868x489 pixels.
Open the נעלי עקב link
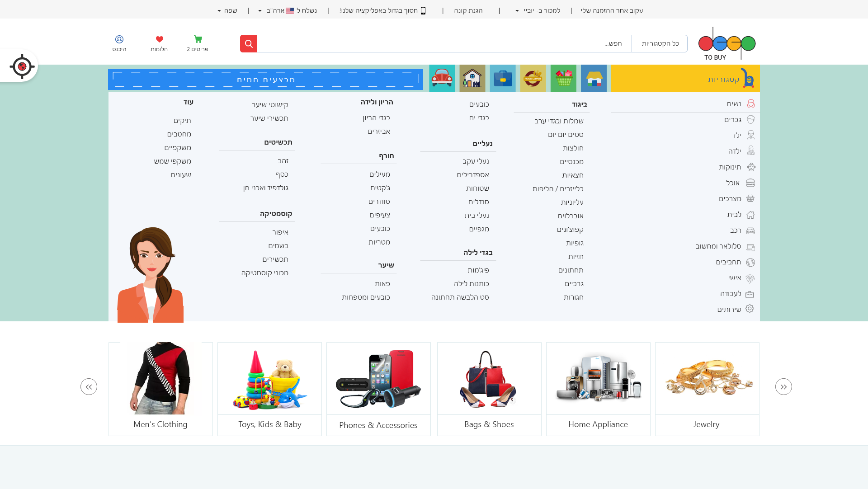pos(476,161)
